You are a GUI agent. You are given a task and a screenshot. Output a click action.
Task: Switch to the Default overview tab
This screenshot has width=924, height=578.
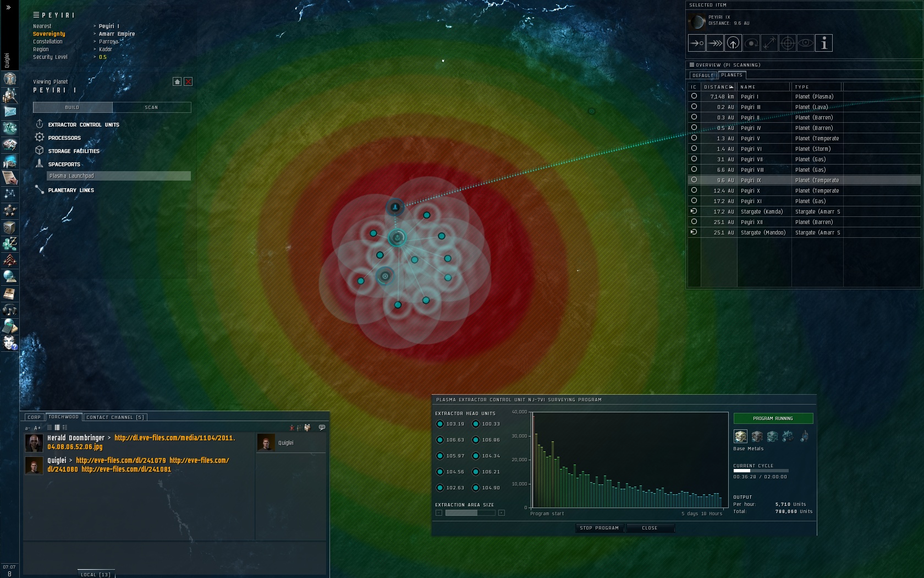tap(703, 75)
